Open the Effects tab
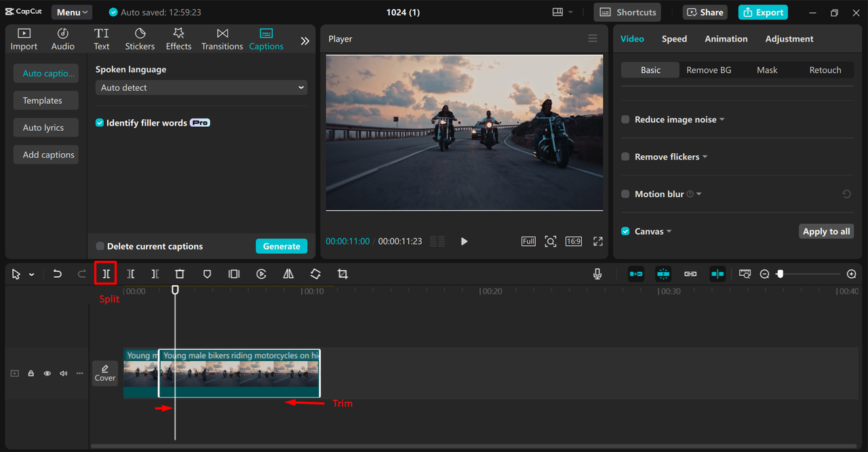 (x=178, y=39)
